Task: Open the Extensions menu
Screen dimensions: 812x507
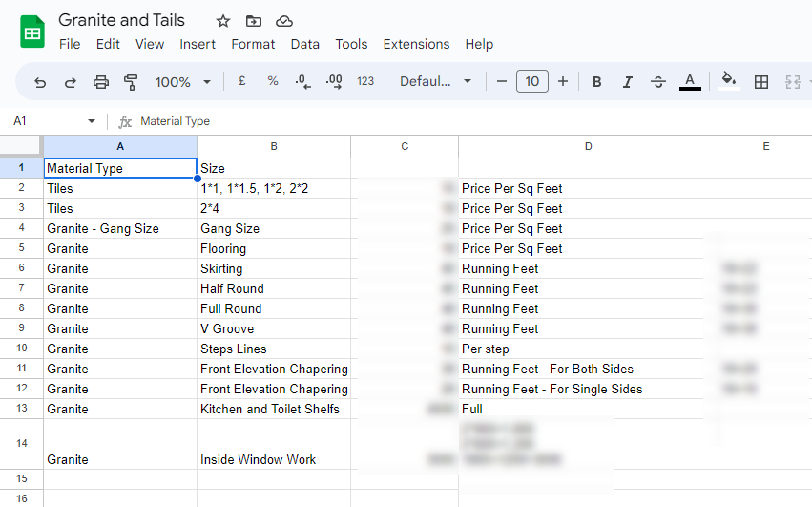Action: pyautogui.click(x=416, y=44)
